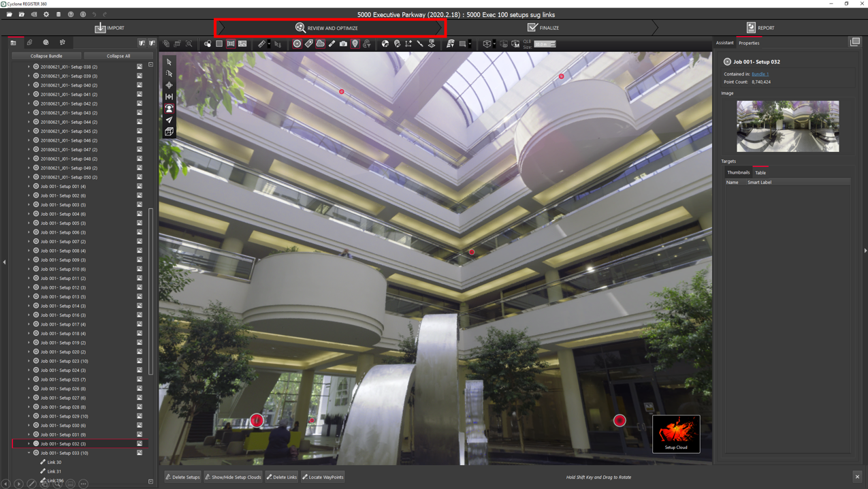
Task: Click the Delete Links button
Action: click(282, 477)
